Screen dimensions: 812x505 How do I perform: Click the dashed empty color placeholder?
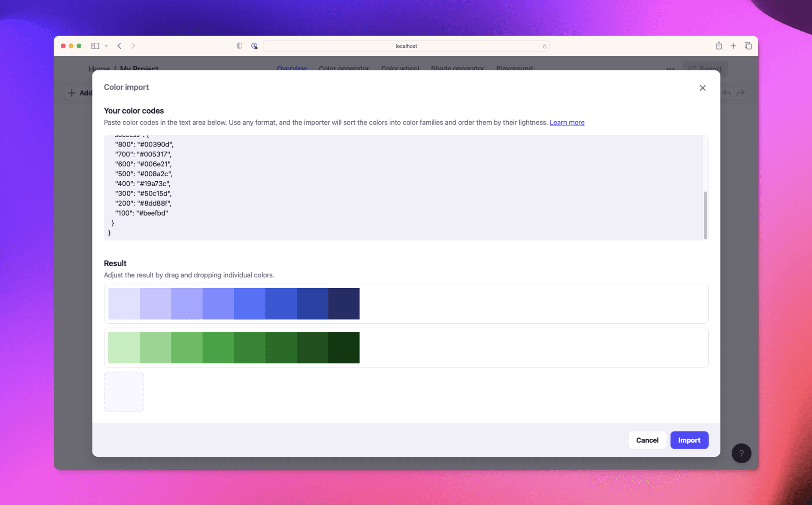click(124, 391)
